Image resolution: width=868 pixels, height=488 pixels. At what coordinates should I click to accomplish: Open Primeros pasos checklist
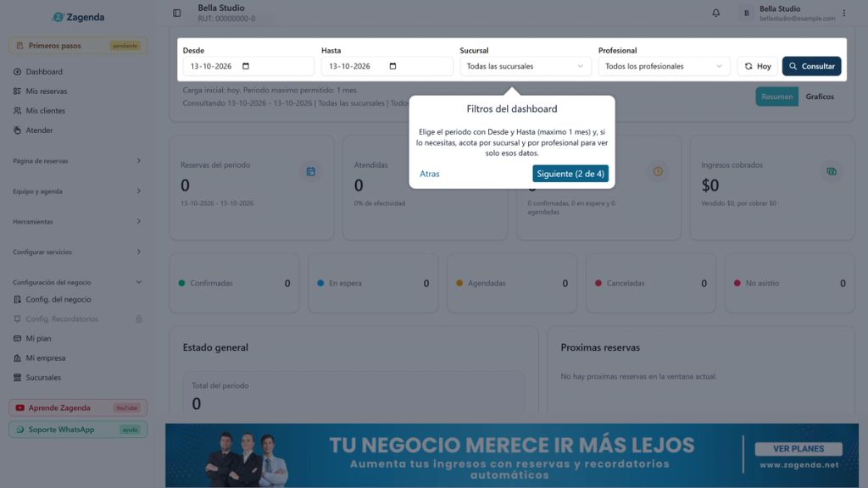coord(77,46)
